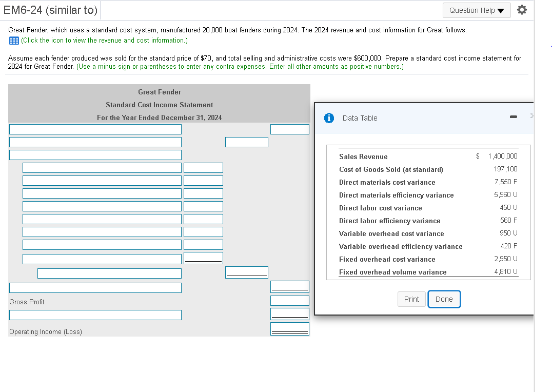Image resolution: width=552 pixels, height=392 pixels.
Task: Open revenue and cost information link
Action: pyautogui.click(x=104, y=41)
